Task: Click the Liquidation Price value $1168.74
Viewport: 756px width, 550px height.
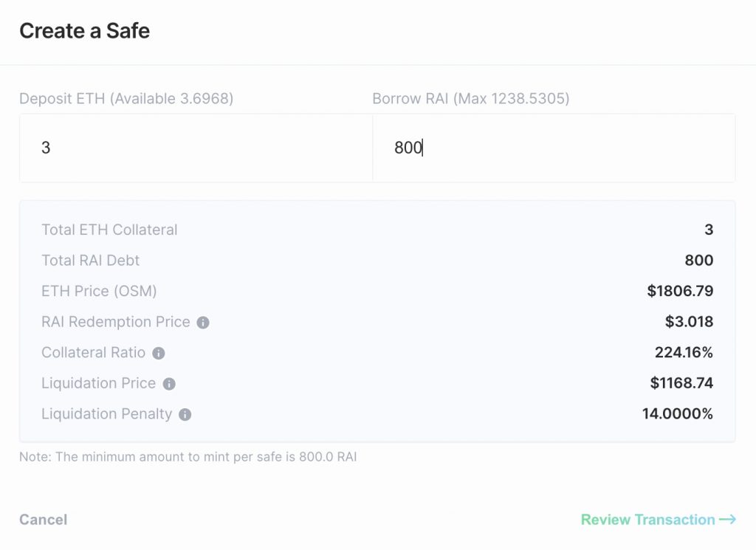Action: tap(681, 382)
